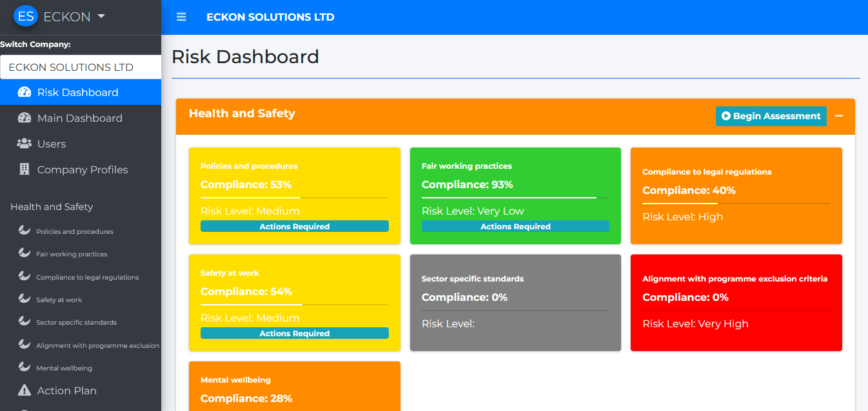Viewport: 868px width, 411px height.
Task: Click Actions Required on Fair working practices card
Action: (x=515, y=226)
